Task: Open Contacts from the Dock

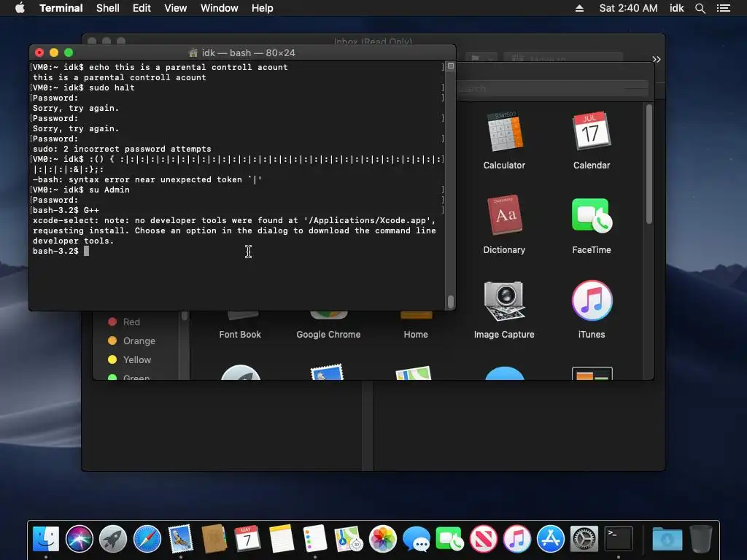Action: coord(214,539)
